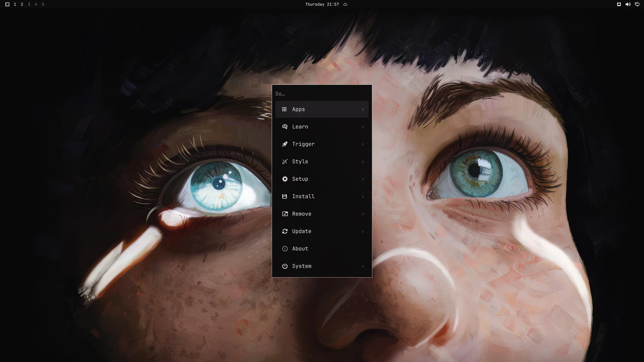This screenshot has width=644, height=362.
Task: Click the About info circle icon
Action: click(285, 249)
